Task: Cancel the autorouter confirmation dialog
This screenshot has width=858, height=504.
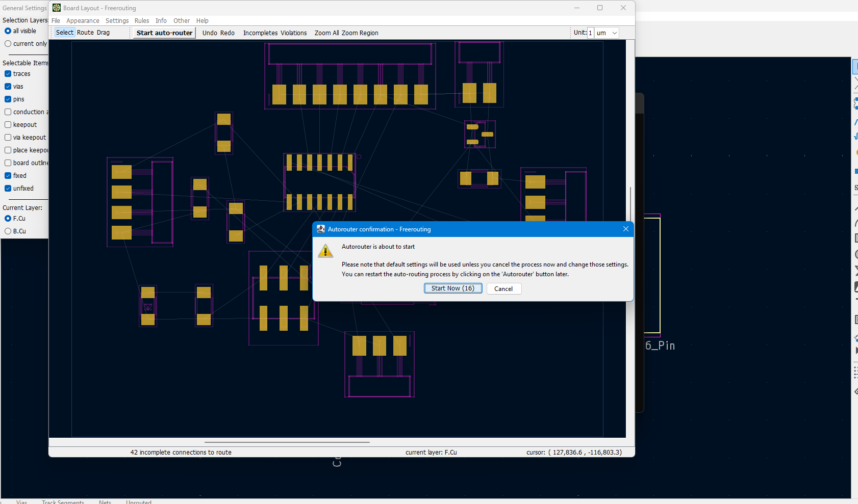Action: click(x=503, y=288)
